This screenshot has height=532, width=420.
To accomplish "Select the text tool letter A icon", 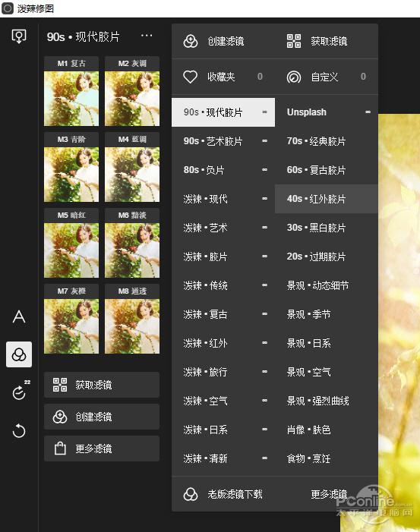I will [19, 317].
